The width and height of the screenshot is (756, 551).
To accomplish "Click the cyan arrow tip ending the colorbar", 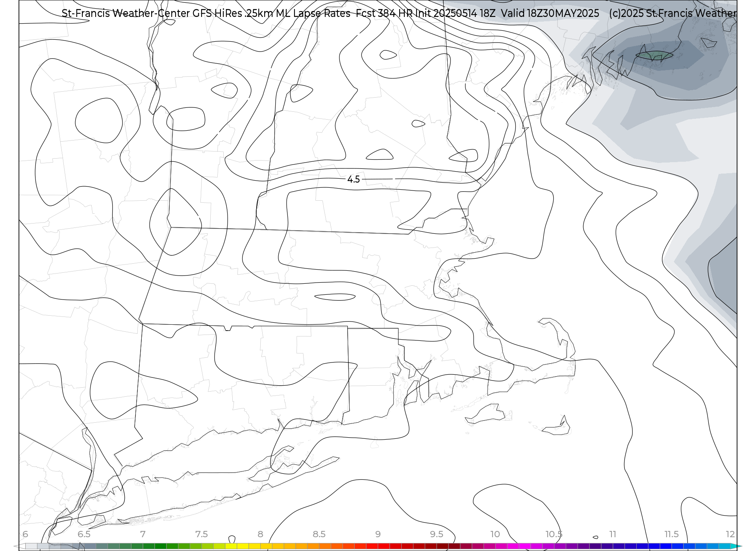I will tap(736, 546).
